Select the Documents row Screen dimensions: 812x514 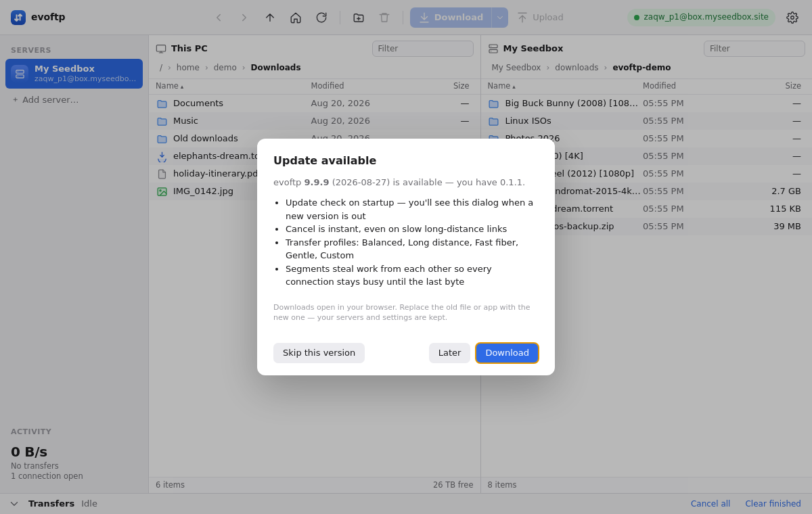point(315,103)
